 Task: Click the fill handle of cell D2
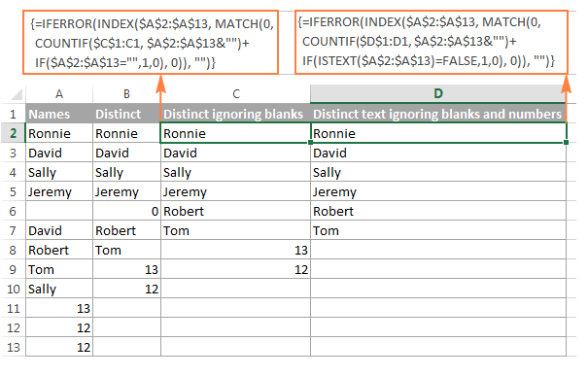(x=566, y=143)
